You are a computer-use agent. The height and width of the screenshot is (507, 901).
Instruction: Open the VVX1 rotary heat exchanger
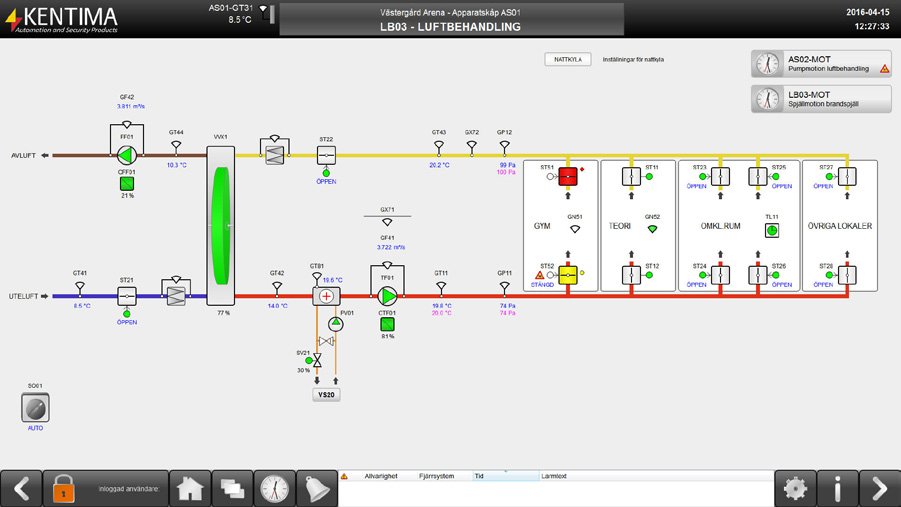(x=221, y=225)
